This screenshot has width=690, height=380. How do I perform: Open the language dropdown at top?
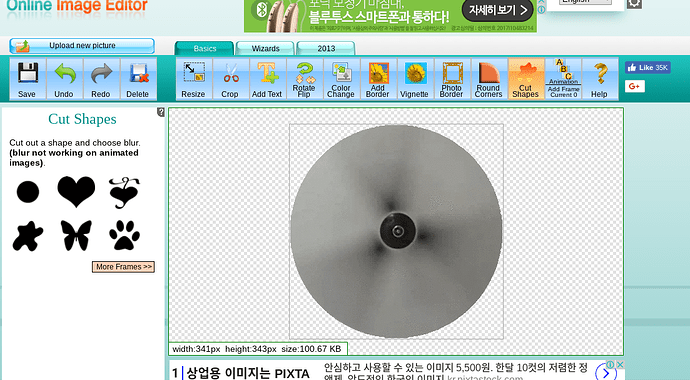click(x=585, y=2)
